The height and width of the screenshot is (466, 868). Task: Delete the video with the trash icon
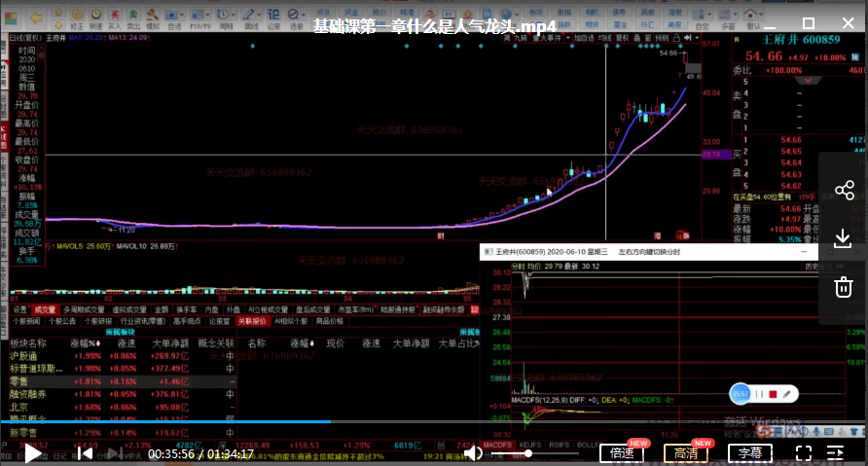point(844,287)
